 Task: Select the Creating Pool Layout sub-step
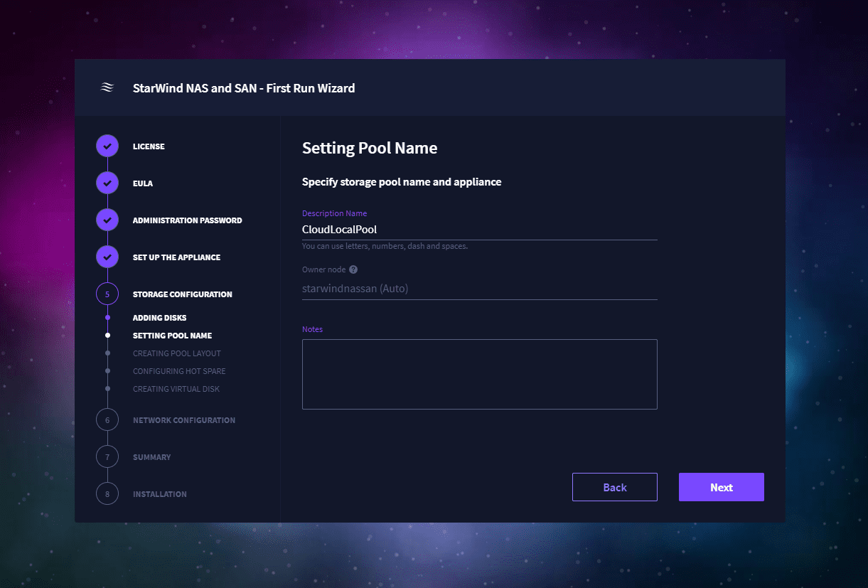[177, 353]
